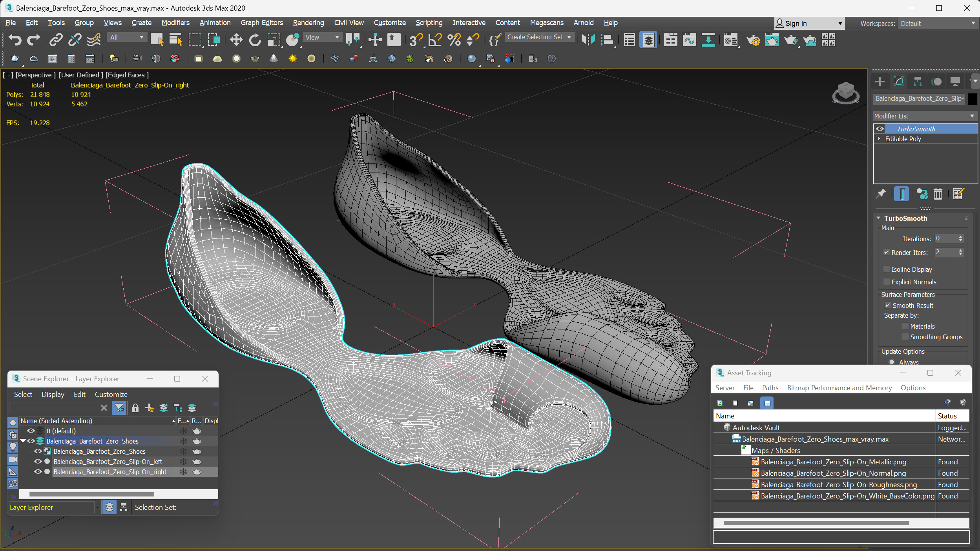Viewport: 980px width, 551px height.
Task: Select the Move tool in toolbar
Action: (235, 40)
